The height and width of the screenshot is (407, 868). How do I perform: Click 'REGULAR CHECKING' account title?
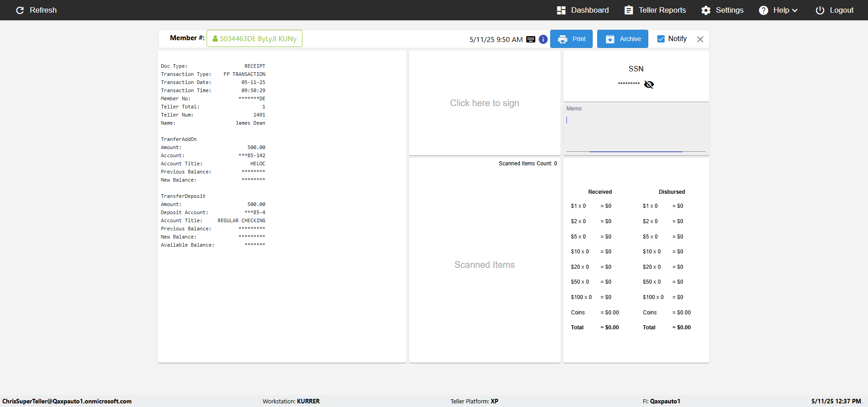[241, 220]
